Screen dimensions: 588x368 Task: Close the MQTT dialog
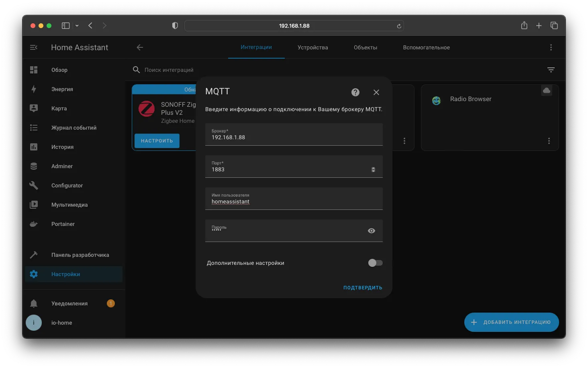376,92
